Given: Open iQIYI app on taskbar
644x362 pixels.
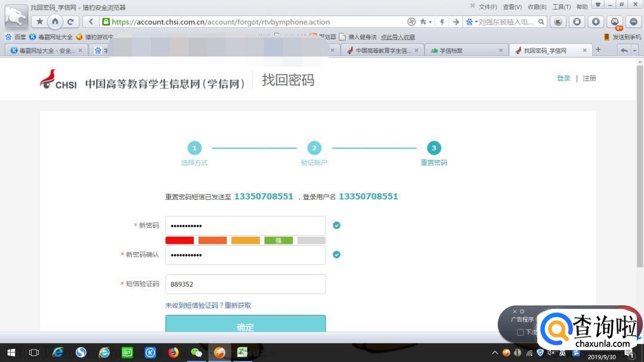Looking at the screenshot, I should [127, 352].
